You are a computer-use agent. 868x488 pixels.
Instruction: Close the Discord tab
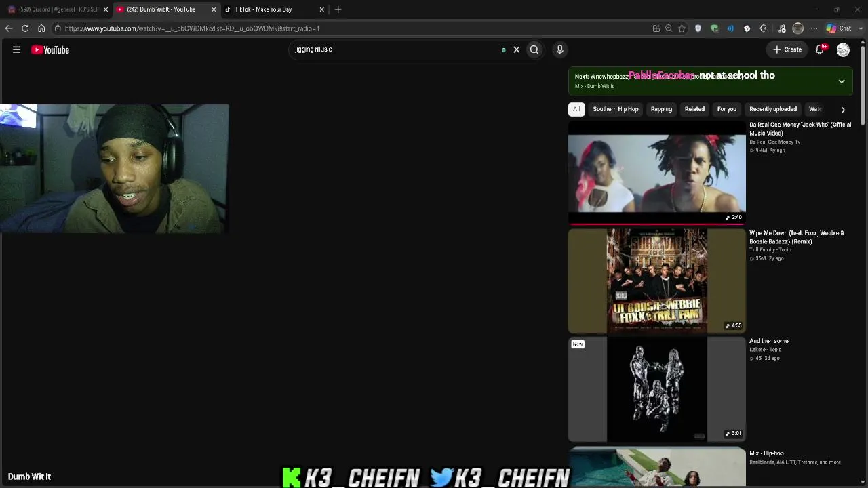point(105,9)
